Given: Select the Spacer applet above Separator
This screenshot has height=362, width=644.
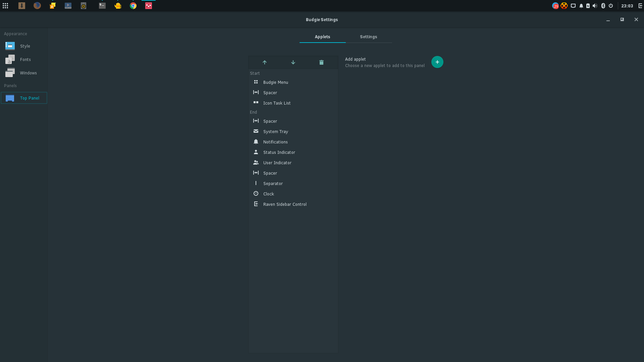Looking at the screenshot, I should 293,173.
